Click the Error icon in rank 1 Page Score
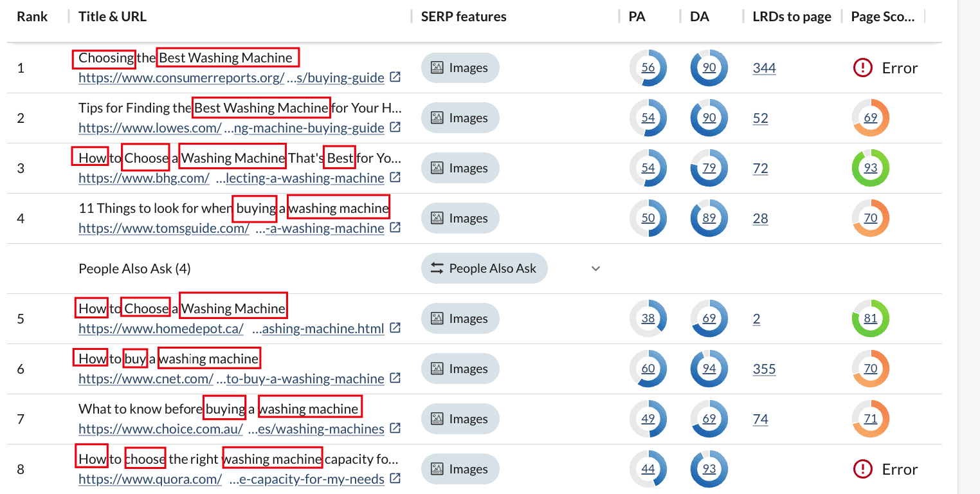 (862, 67)
